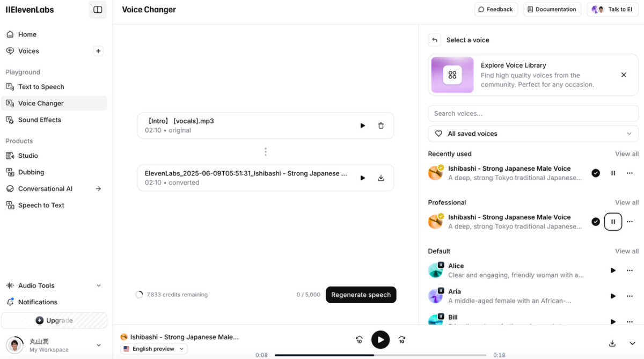Pause the Professional Ishibashi voice preview
The image size is (644, 359).
[613, 222]
